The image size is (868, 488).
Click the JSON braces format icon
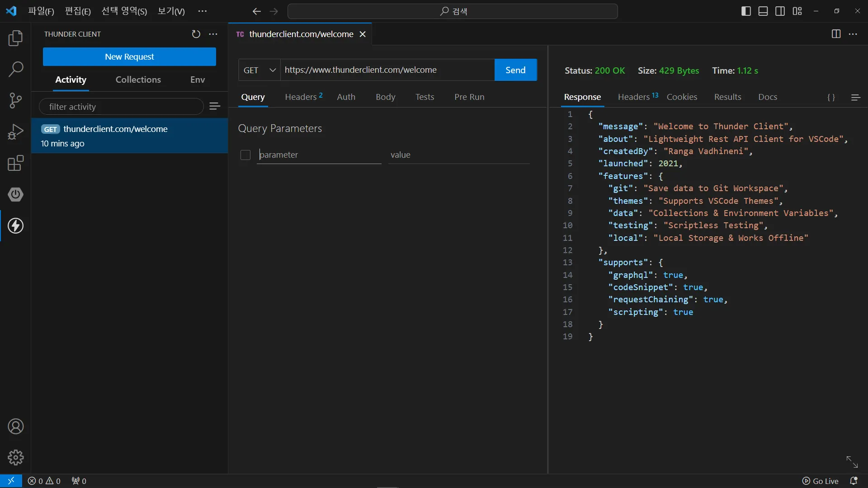point(831,97)
